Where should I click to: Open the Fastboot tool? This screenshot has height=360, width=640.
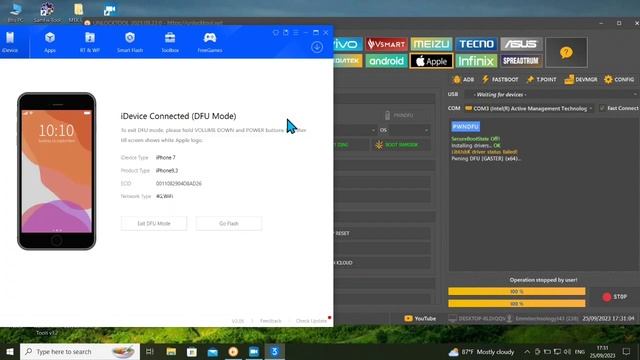click(500, 79)
